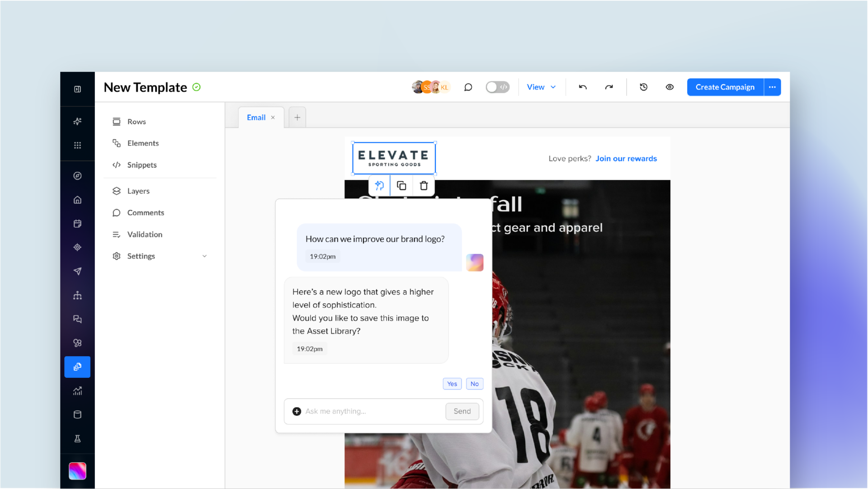The width and height of the screenshot is (868, 489).
Task: Open the Join our rewards link
Action: (626, 158)
